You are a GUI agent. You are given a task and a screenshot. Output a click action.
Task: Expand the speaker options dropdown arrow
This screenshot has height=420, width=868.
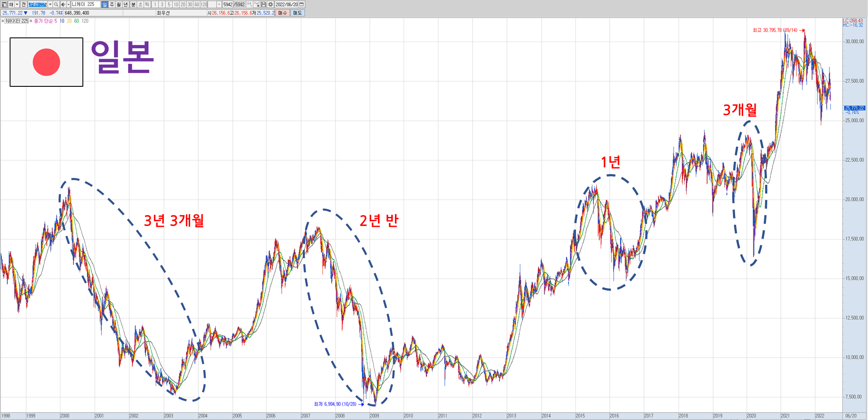pos(69,4)
